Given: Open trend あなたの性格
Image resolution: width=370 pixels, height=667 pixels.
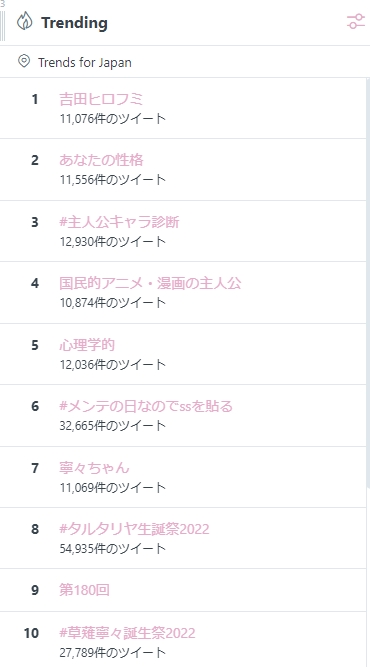Looking at the screenshot, I should coord(101,160).
